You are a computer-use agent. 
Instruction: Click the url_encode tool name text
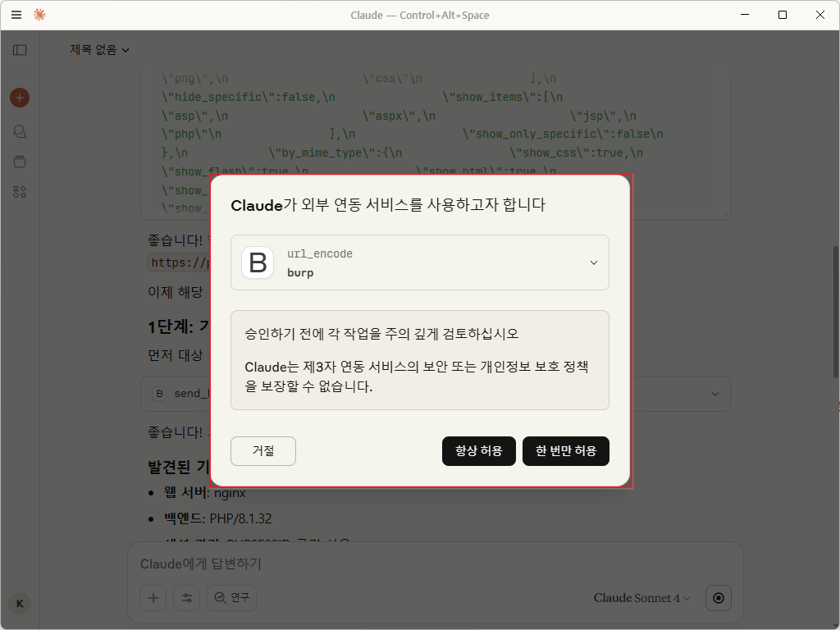point(320,254)
